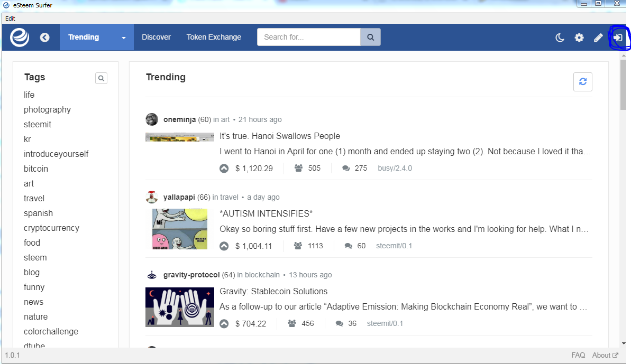
Task: Upvote the Hanoi Swallows People post
Action: [224, 169]
